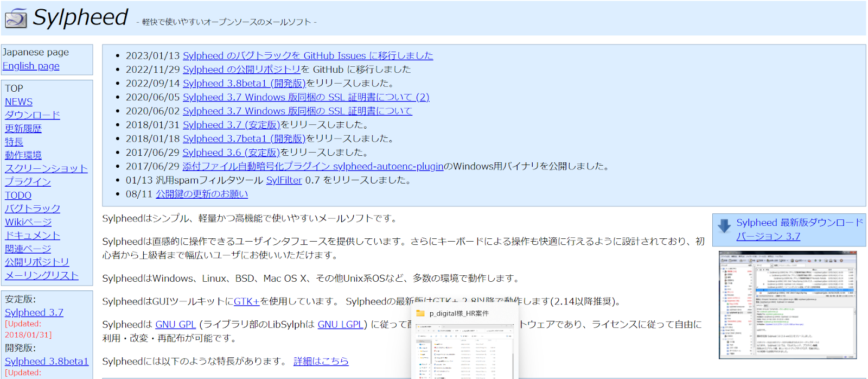The height and width of the screenshot is (379, 868).
Task: Open Sylpheed 3.7 stable version link in sidebar
Action: click(34, 312)
